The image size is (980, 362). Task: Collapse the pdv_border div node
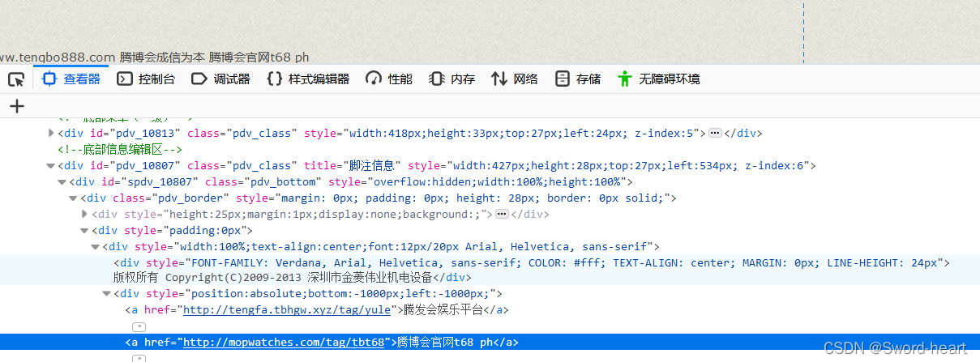(x=74, y=198)
